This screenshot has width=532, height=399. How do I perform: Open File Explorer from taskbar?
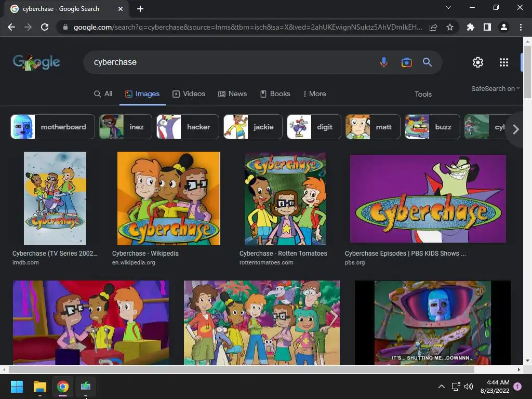[x=39, y=387]
